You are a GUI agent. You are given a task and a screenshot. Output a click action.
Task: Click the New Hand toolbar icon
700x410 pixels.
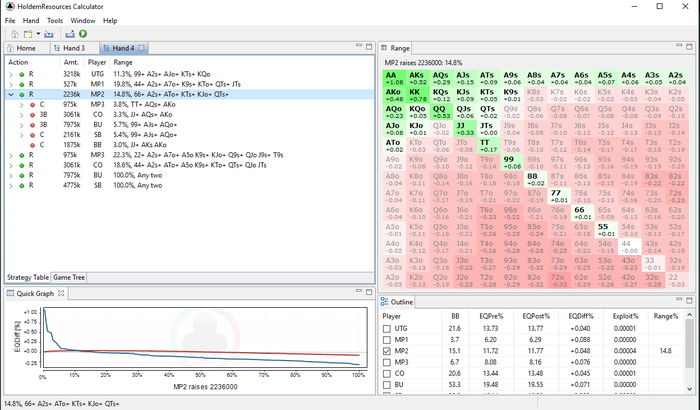[x=28, y=34]
